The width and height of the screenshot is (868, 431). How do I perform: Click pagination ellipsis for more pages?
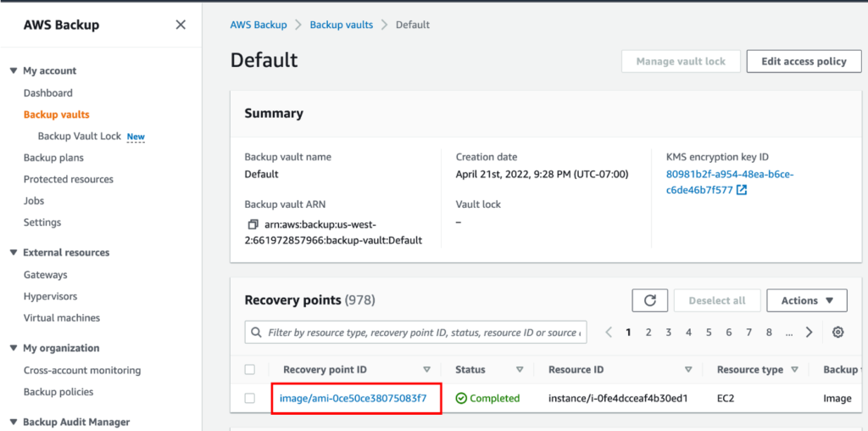789,333
